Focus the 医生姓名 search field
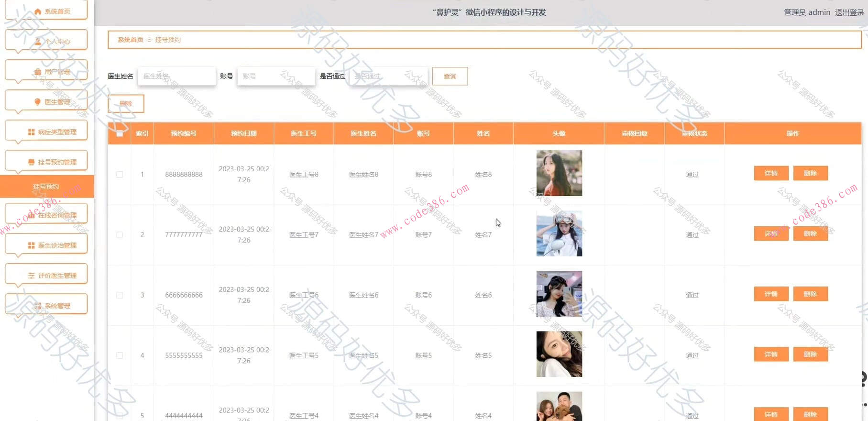 coord(176,76)
